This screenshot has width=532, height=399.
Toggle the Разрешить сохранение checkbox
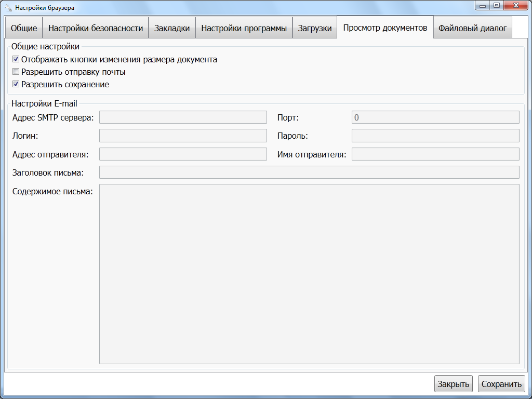[16, 84]
